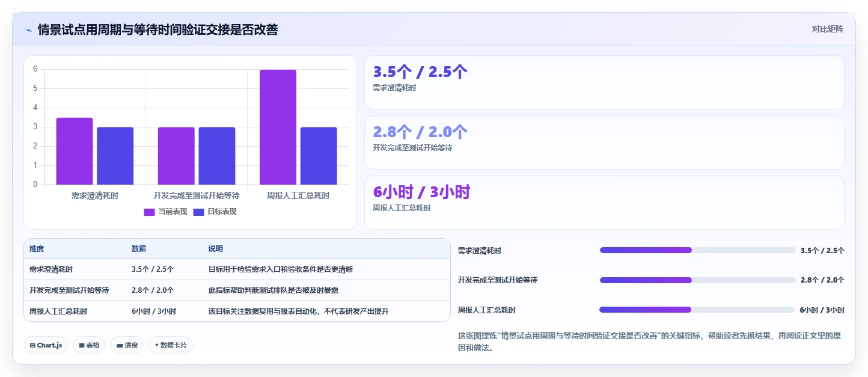Click the summary paragraph starting 这张图提炼

point(649,342)
